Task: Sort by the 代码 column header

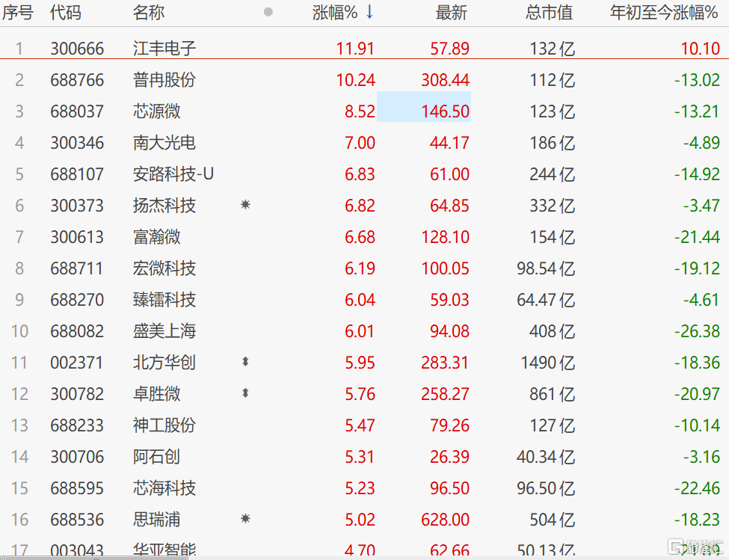Action: (66, 13)
